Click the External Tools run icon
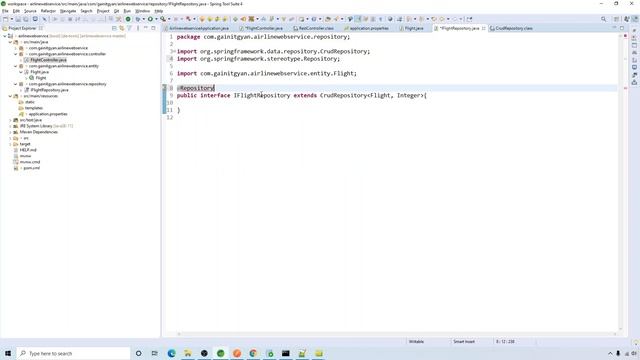The width and height of the screenshot is (640, 360). tap(163, 19)
